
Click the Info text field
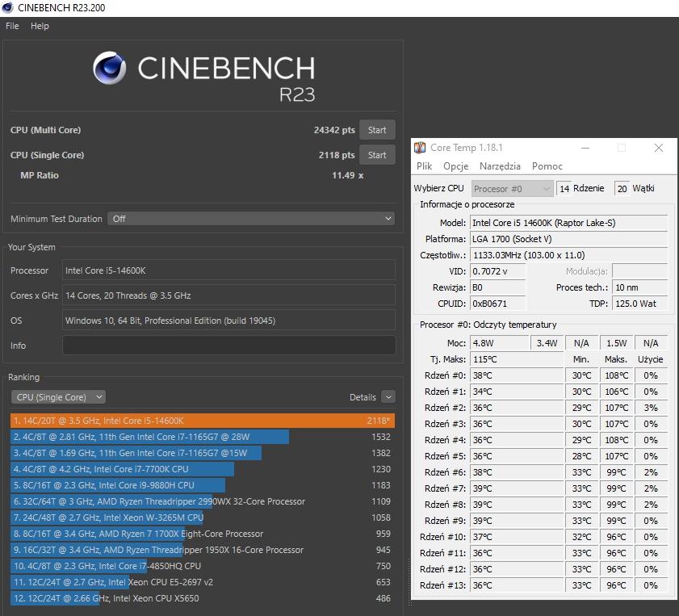pyautogui.click(x=228, y=346)
